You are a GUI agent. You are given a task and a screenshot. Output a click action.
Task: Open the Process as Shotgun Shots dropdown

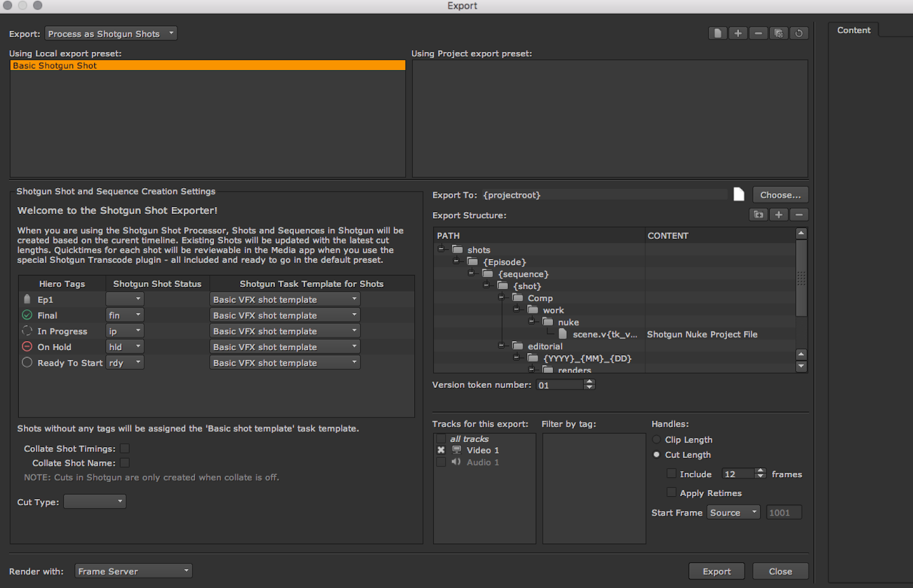pos(111,34)
